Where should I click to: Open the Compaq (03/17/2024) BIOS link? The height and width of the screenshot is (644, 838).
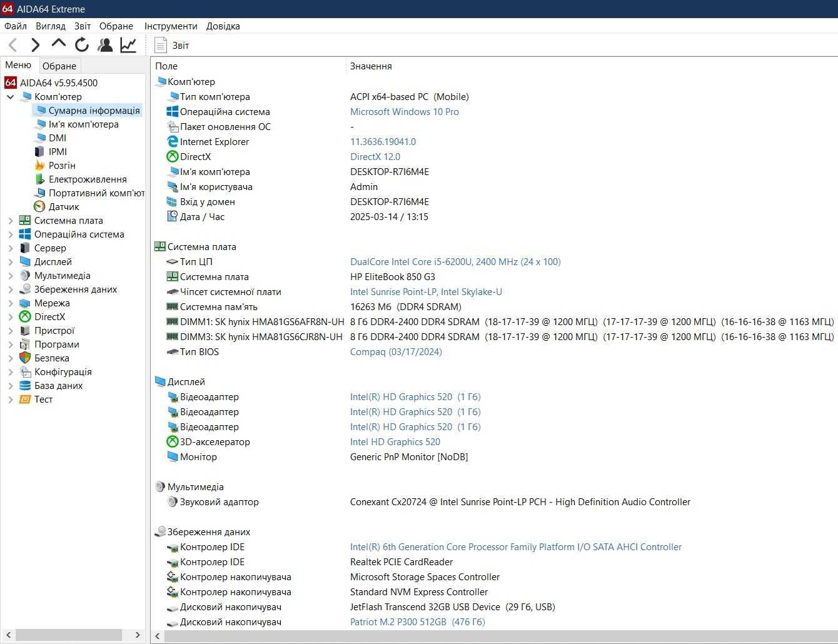(x=396, y=352)
